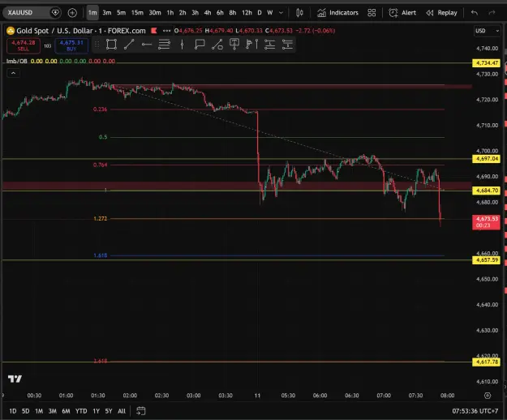
Task: Pick the 4h timeframe
Action: (208, 13)
